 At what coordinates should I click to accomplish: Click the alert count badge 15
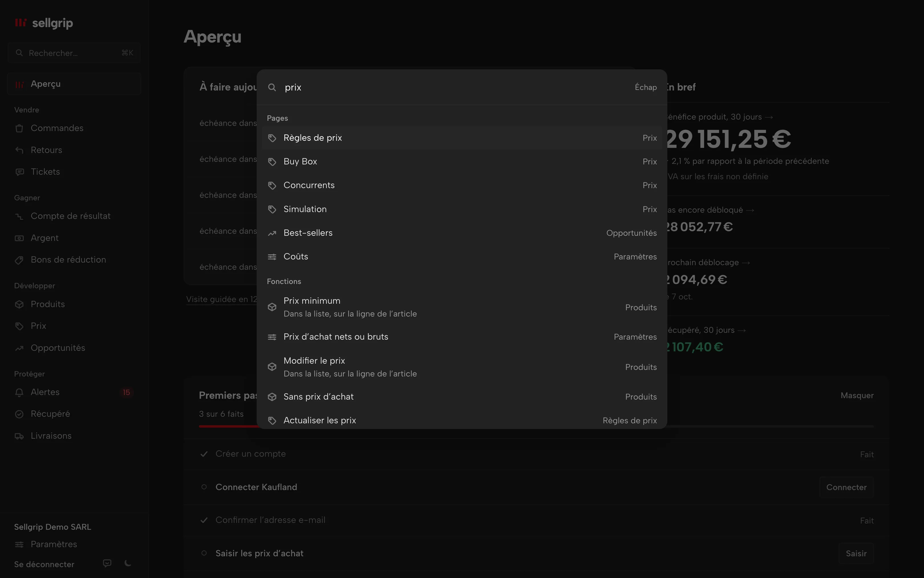tap(126, 392)
